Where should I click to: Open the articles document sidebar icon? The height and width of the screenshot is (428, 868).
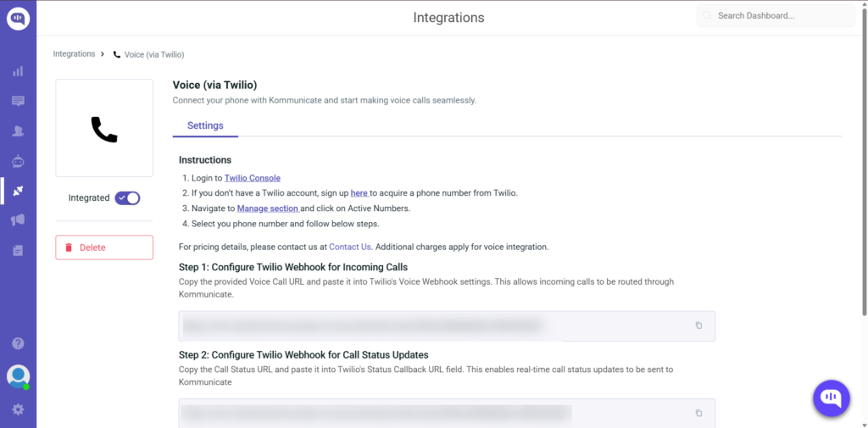click(19, 250)
